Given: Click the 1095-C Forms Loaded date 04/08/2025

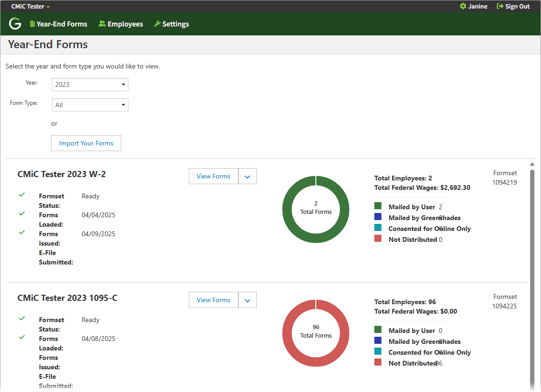Looking at the screenshot, I should point(98,339).
